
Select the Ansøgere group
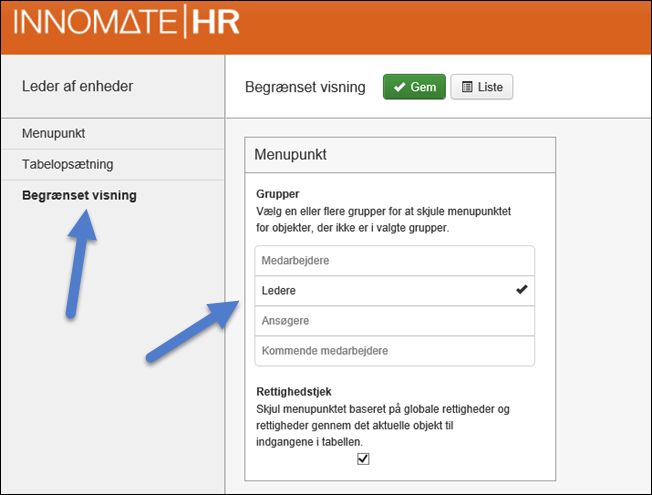pos(394,321)
